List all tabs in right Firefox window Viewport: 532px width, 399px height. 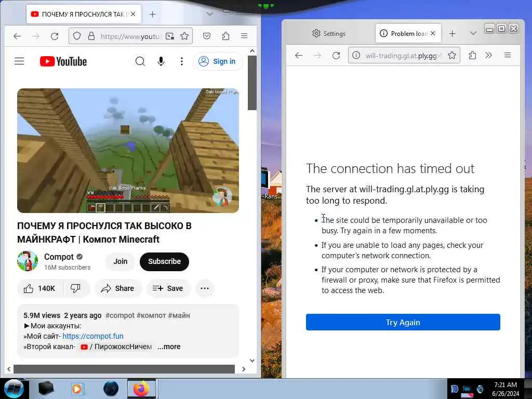[x=473, y=33]
